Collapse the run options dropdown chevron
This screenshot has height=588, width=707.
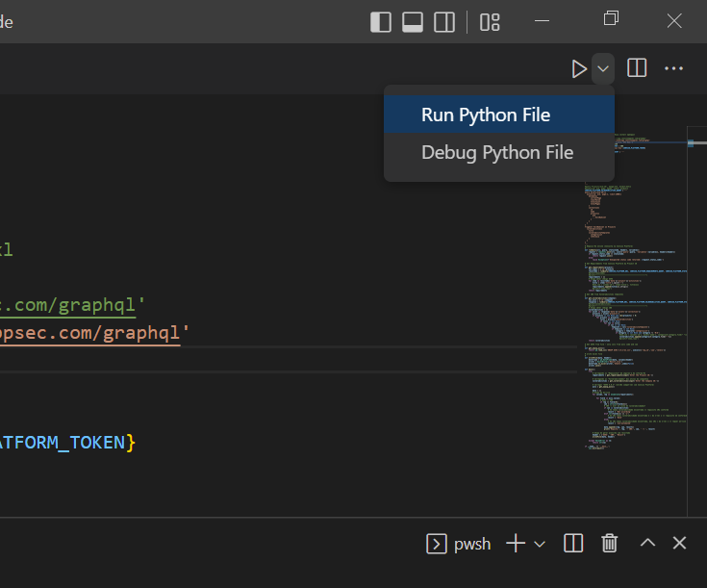tap(603, 69)
